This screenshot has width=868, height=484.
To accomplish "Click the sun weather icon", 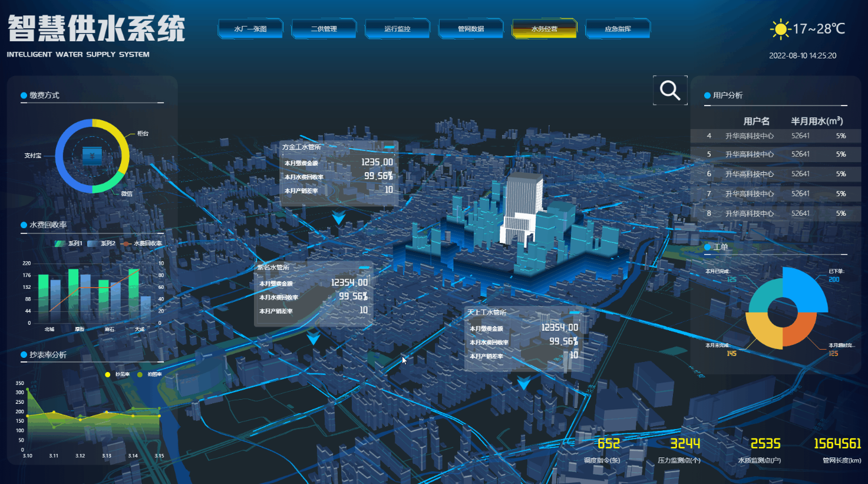I will (x=780, y=29).
